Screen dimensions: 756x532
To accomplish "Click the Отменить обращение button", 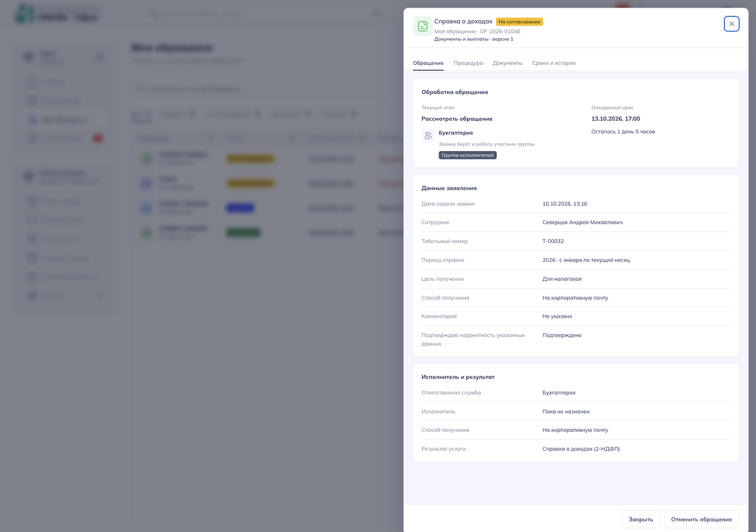I will click(702, 519).
